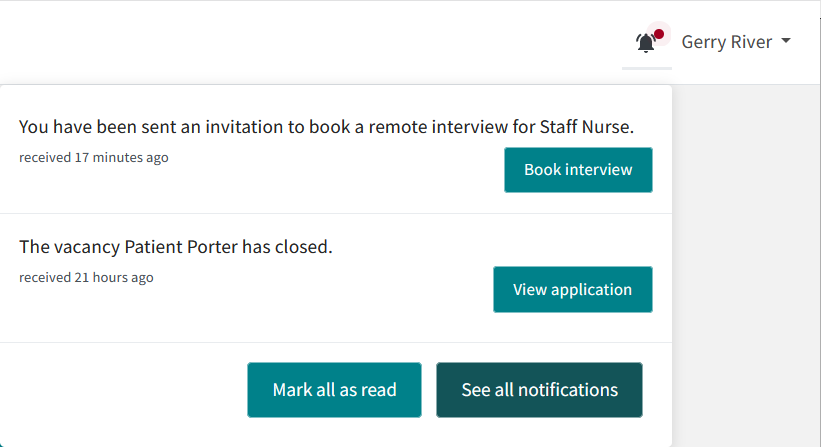The height and width of the screenshot is (447, 821).
Task: Open the remote interview invitation notification text
Action: point(326,127)
